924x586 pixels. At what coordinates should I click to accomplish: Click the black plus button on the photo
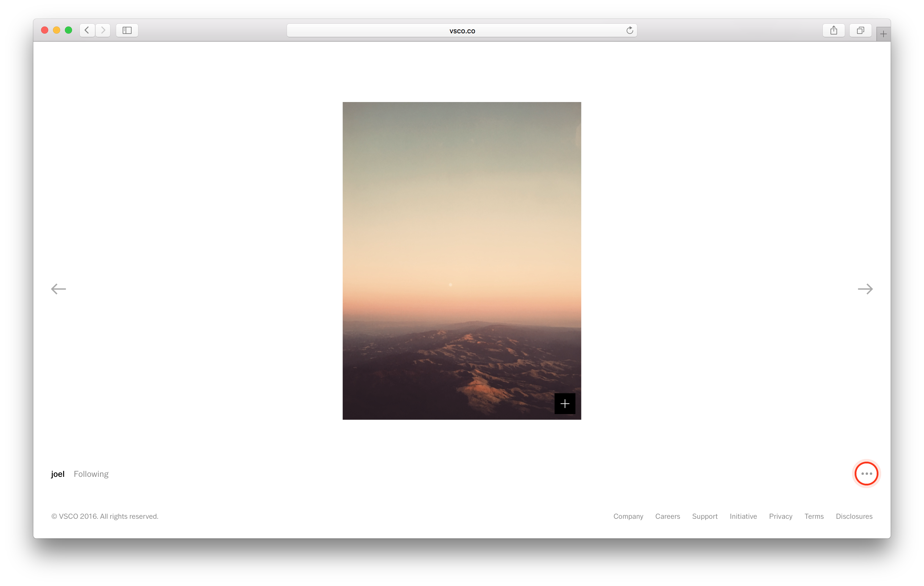(564, 403)
